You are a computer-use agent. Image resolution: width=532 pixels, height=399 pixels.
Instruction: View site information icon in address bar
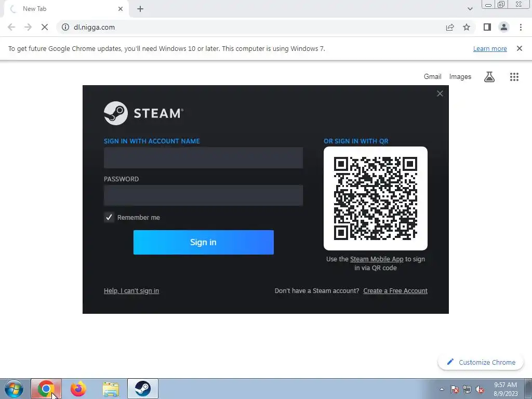point(65,27)
